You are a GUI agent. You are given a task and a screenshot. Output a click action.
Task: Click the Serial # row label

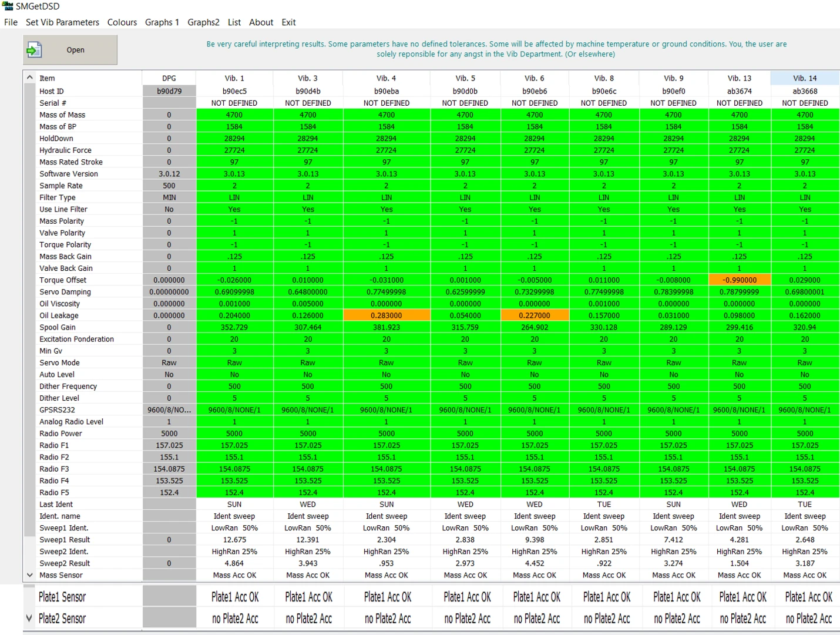(53, 103)
